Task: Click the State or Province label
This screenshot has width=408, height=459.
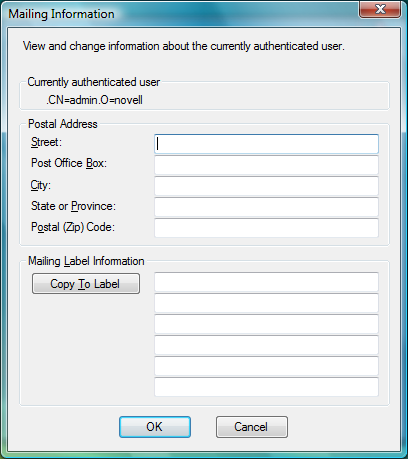Action: pos(73,206)
